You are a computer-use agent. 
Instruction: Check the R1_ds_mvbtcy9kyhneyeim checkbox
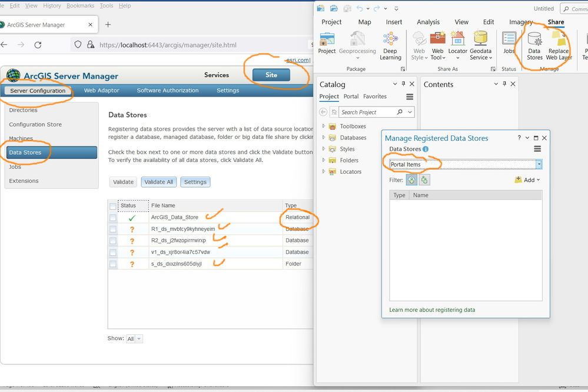click(112, 229)
